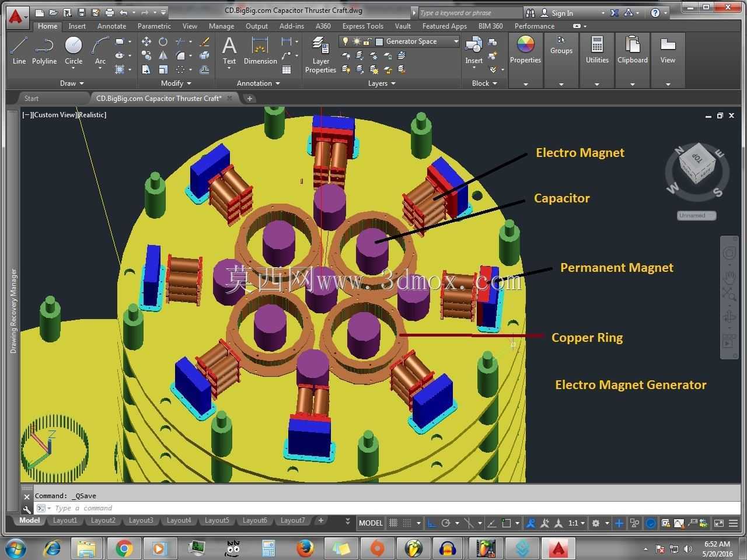Toggle isometric drafting in status bar
747x560 pixels.
tap(469, 523)
